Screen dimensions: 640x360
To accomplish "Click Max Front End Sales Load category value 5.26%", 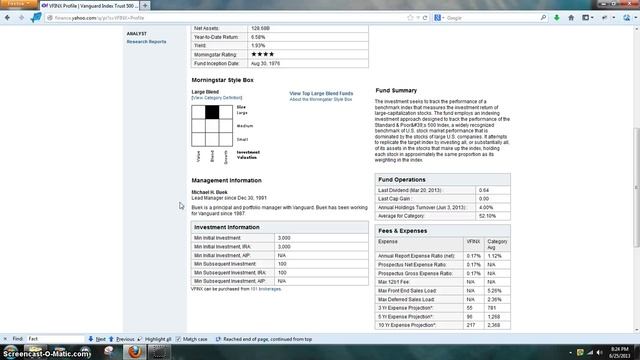I will tap(494, 291).
